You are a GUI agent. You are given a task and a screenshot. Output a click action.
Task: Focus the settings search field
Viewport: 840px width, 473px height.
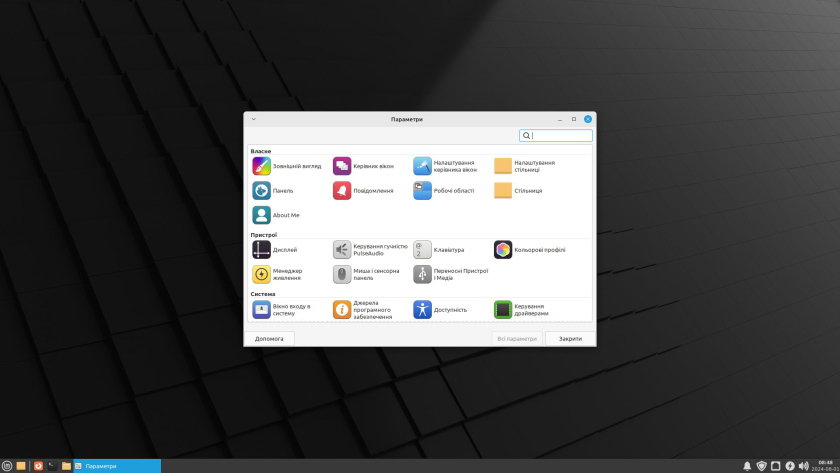point(556,136)
